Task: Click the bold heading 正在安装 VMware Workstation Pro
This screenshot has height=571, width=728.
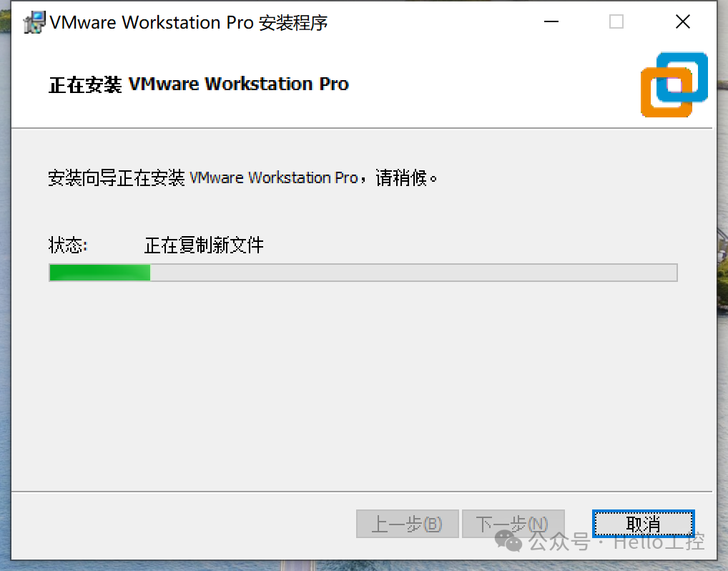Action: (x=199, y=84)
